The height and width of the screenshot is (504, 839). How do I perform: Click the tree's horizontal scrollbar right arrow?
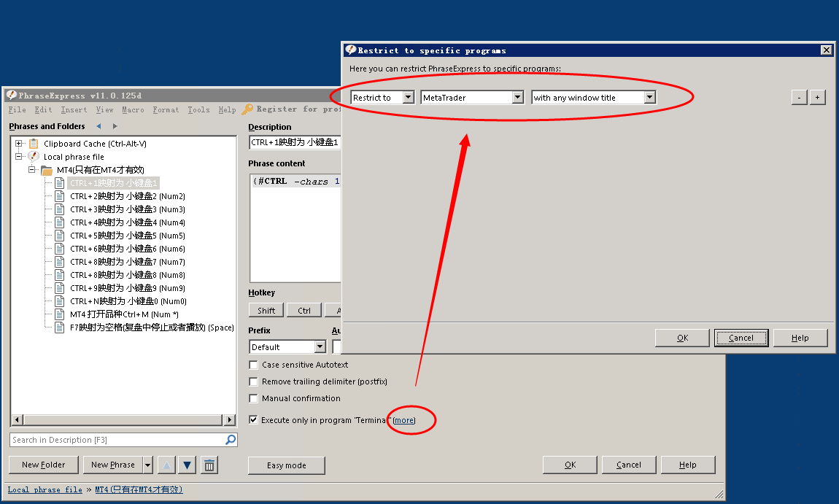click(230, 420)
